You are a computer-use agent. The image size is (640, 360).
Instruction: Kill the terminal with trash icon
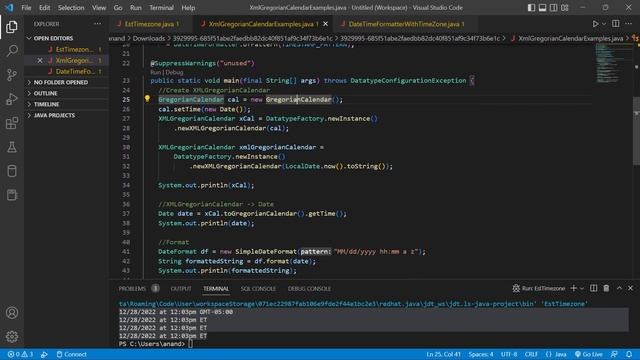pos(606,288)
